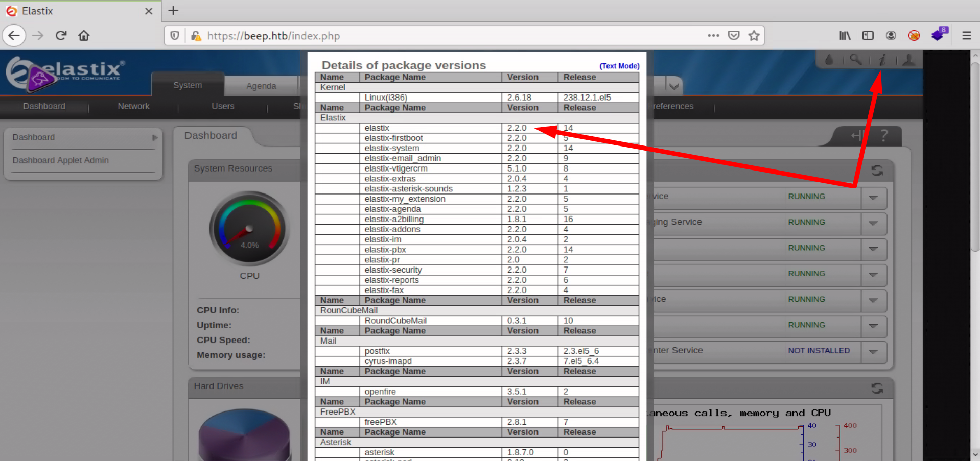Bookmark this page with the star icon
This screenshot has height=461, width=980.
[754, 36]
